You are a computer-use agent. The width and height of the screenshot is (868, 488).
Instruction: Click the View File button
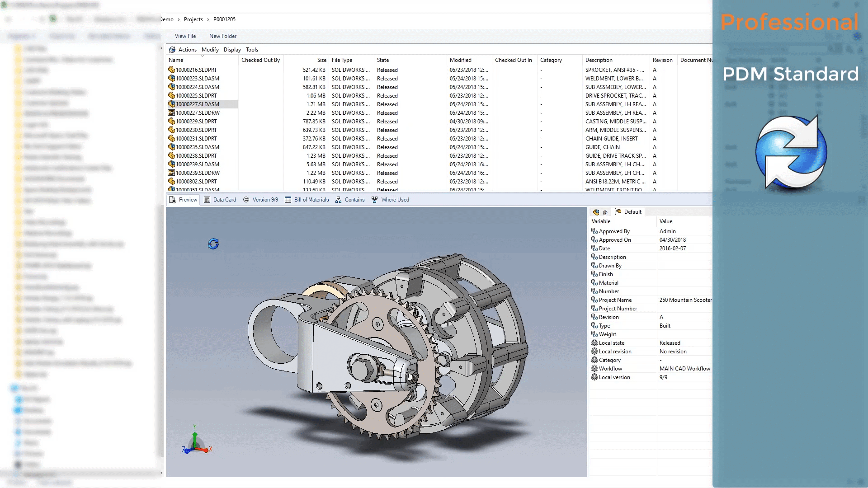185,36
